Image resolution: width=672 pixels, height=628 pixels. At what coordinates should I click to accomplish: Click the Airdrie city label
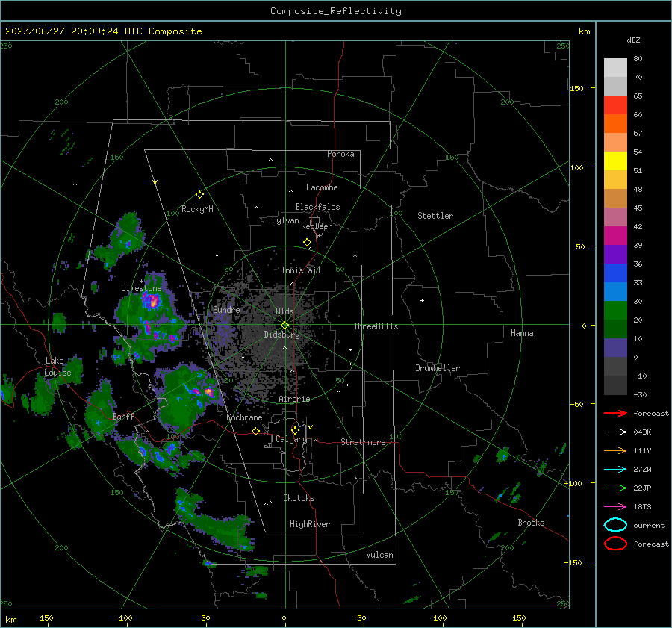[x=294, y=399]
